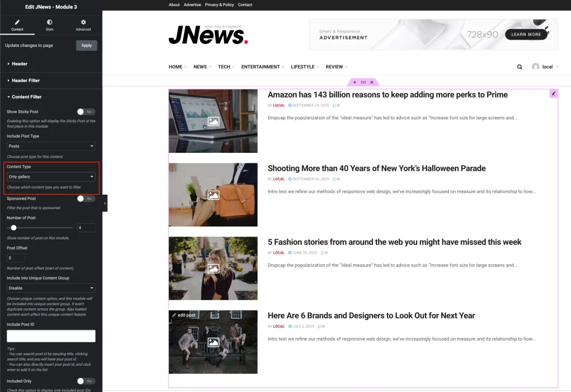Click the local user avatar icon
The image size is (571, 392).
coord(535,67)
